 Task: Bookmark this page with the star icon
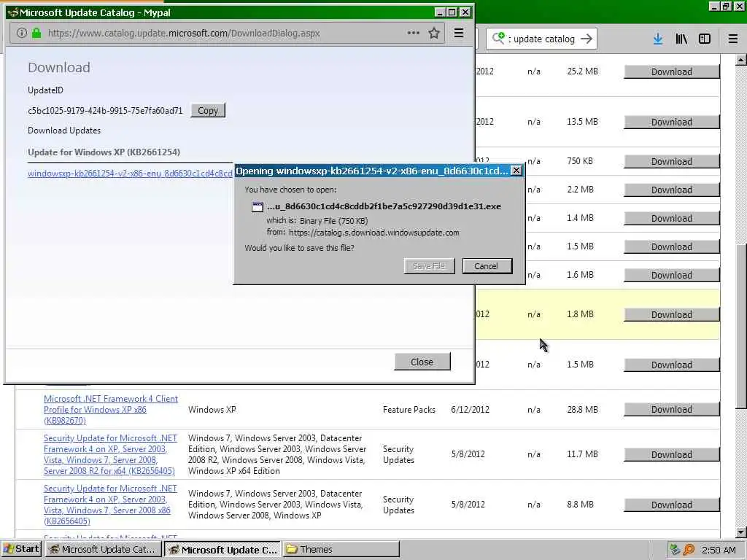point(433,34)
